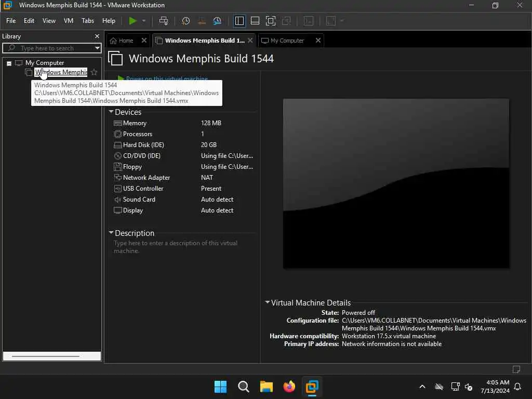The width and height of the screenshot is (532, 399).
Task: Open Memory device settings
Action: 135,123
